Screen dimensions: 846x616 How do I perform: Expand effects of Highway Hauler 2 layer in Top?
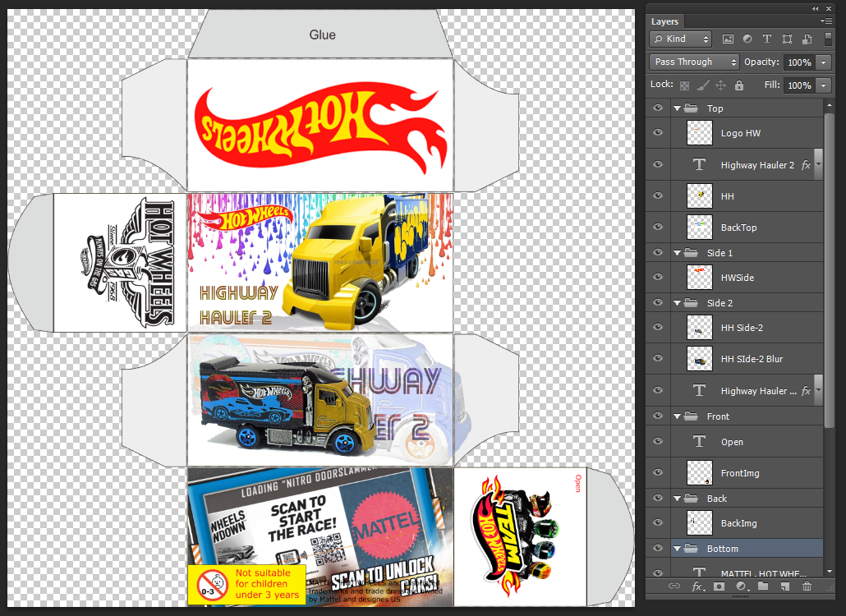[x=818, y=165]
